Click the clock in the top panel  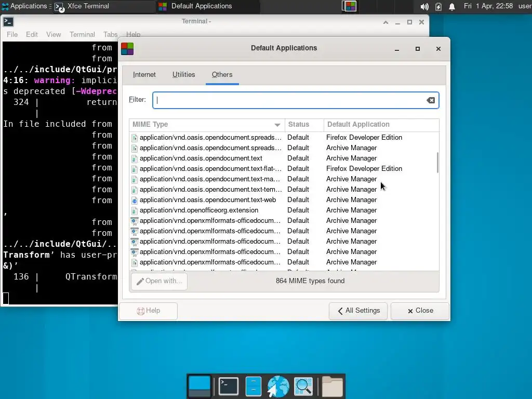click(488, 6)
